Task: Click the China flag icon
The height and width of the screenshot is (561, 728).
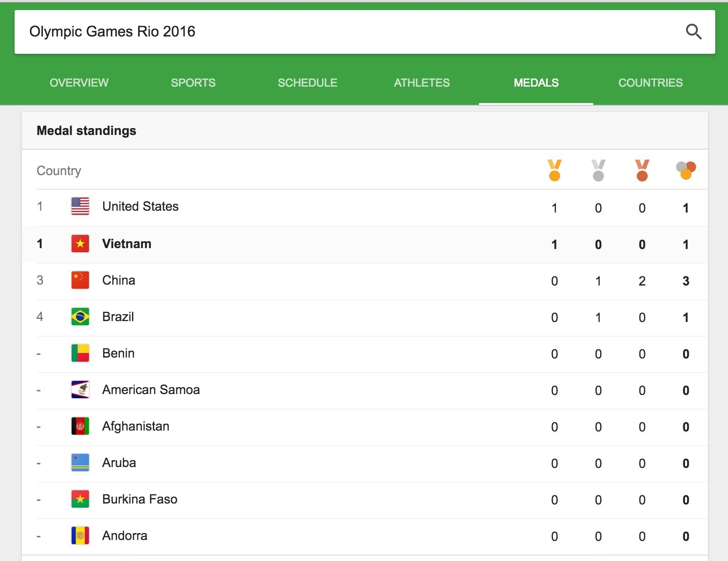Action: (x=80, y=280)
